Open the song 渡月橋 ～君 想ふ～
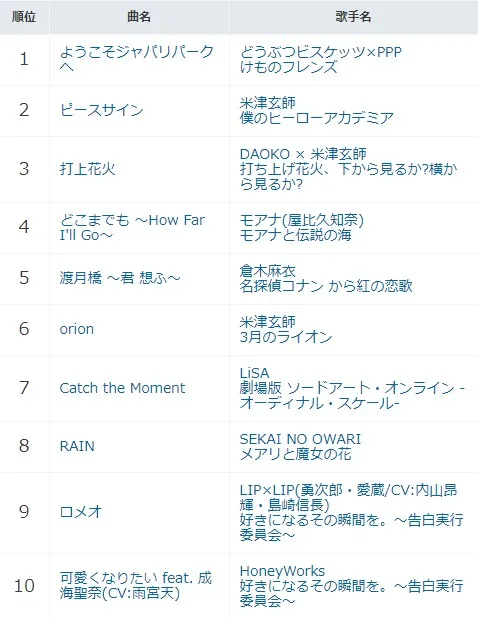Screen dimensions: 478x619 point(120,278)
